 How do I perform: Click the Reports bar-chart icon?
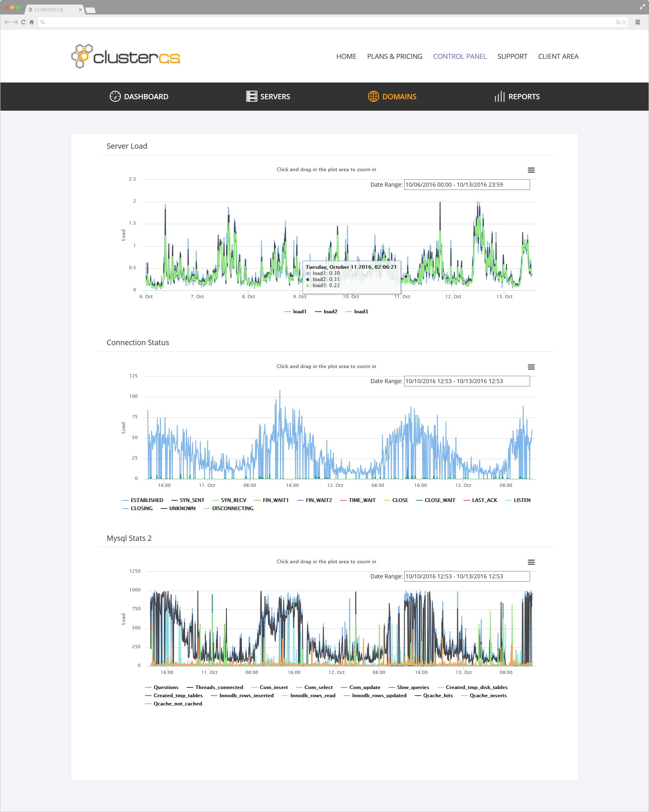click(x=499, y=96)
